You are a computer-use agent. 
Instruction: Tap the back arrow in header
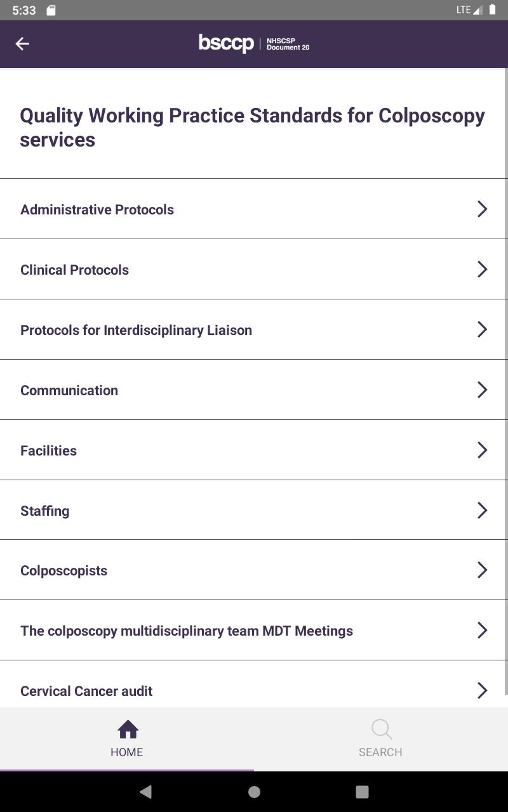point(22,44)
